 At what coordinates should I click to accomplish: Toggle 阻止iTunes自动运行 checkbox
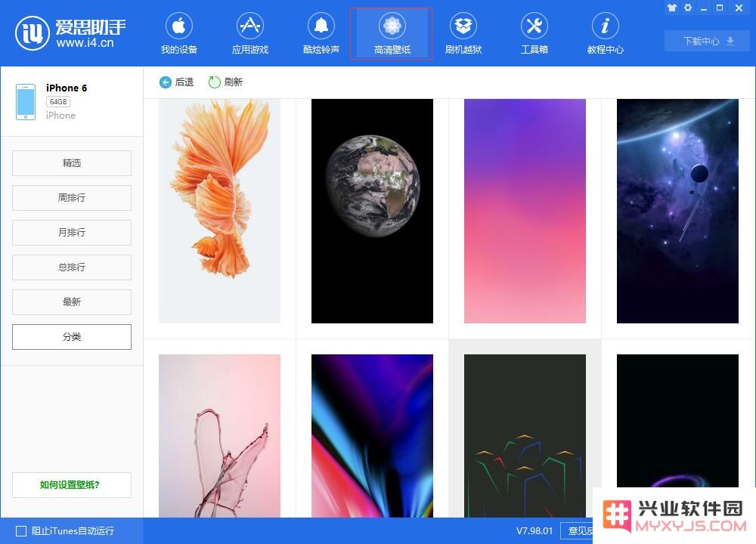coord(21,531)
